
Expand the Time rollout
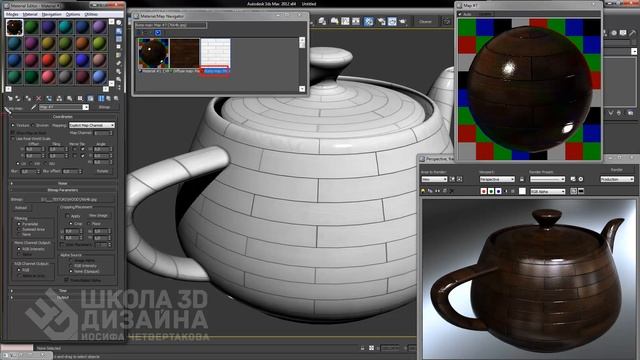(x=62, y=291)
